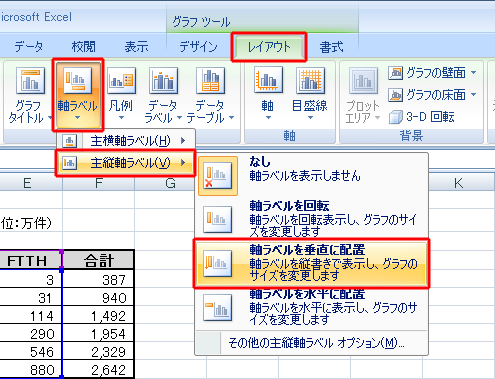Switch to the 書式 ribbon tab
This screenshot has width=495, height=379.
(331, 47)
